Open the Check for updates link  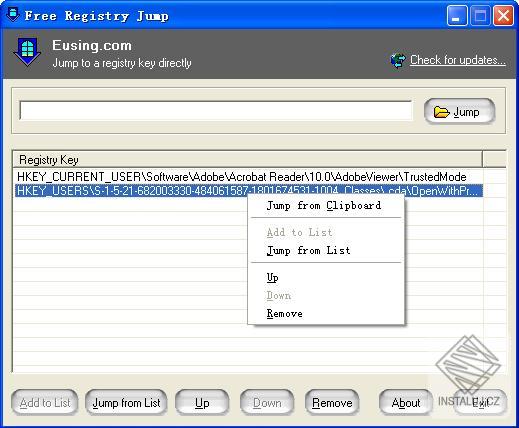458,60
